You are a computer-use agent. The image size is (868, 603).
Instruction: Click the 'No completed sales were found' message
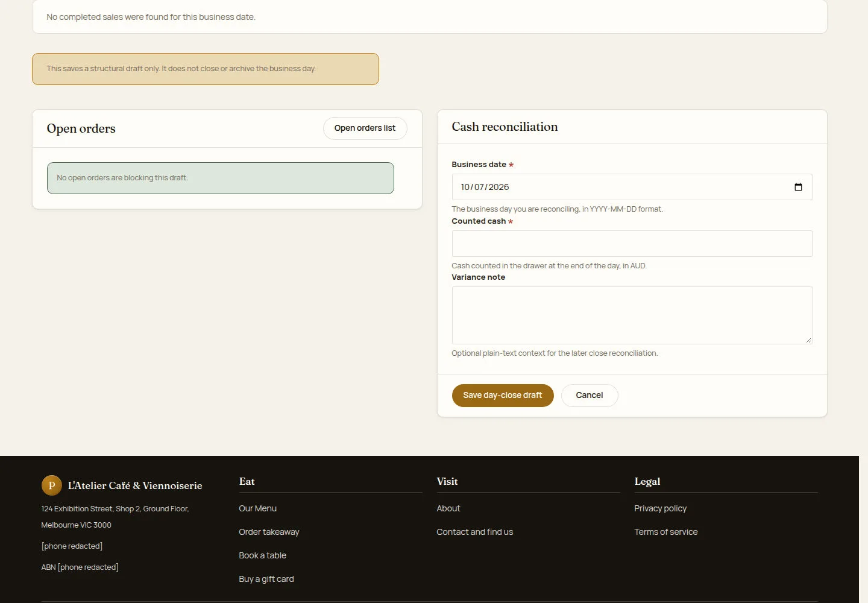click(x=151, y=17)
